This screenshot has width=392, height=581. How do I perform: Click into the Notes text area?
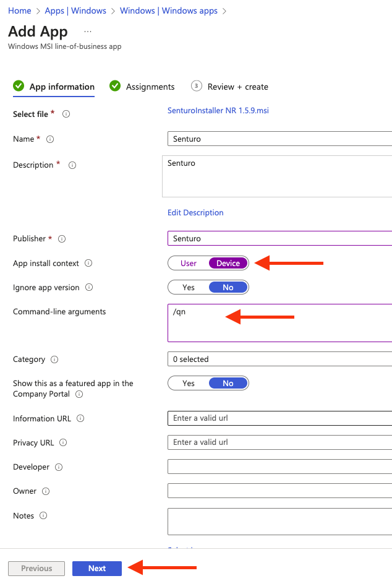coord(280,522)
